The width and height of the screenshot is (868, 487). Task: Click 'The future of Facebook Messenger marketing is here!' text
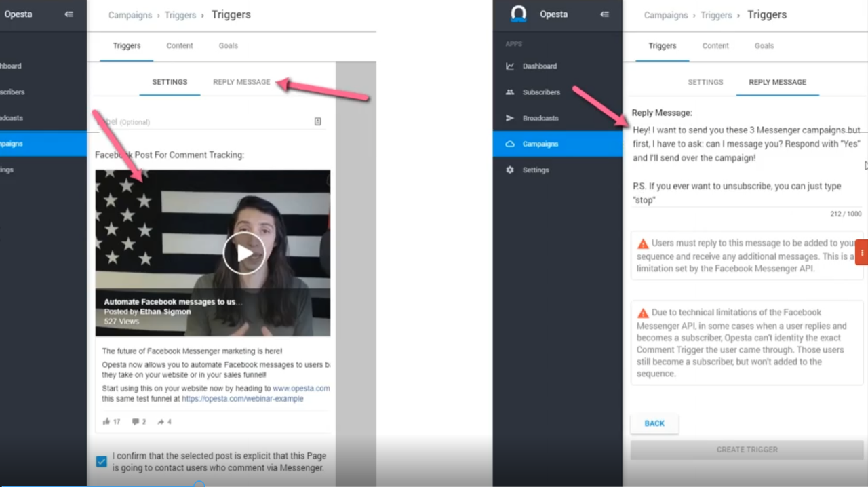(192, 351)
